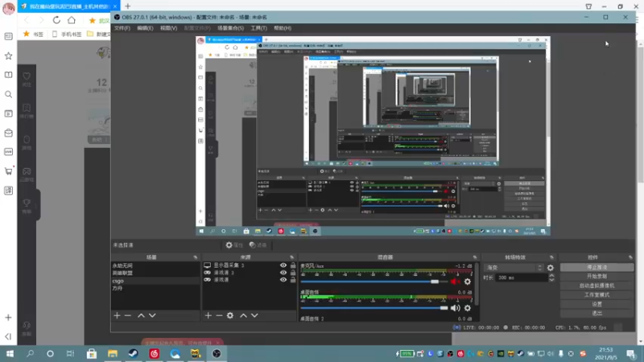Undock the 控件 panel via header icon
This screenshot has width=644, height=362.
pyautogui.click(x=630, y=257)
